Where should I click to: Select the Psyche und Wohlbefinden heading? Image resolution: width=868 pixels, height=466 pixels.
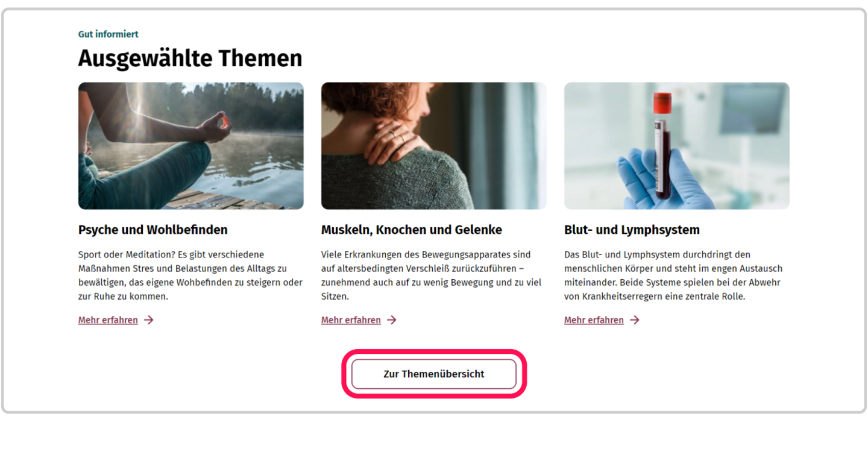(153, 230)
